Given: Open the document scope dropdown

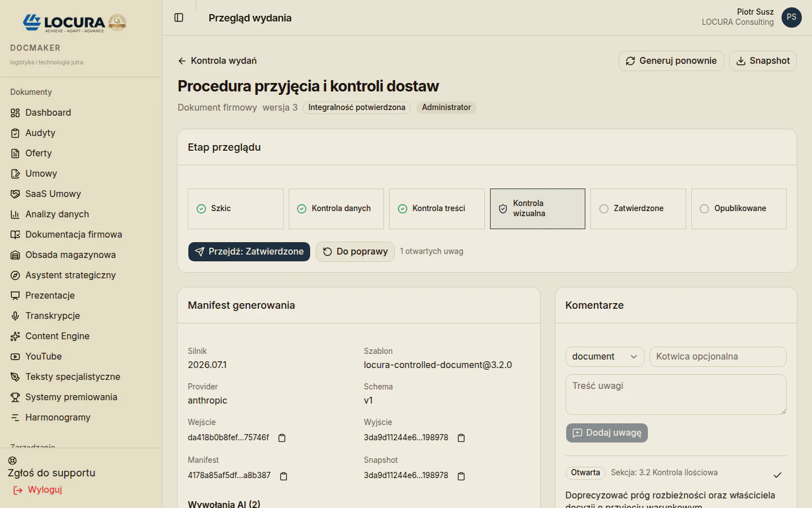Looking at the screenshot, I should point(604,357).
